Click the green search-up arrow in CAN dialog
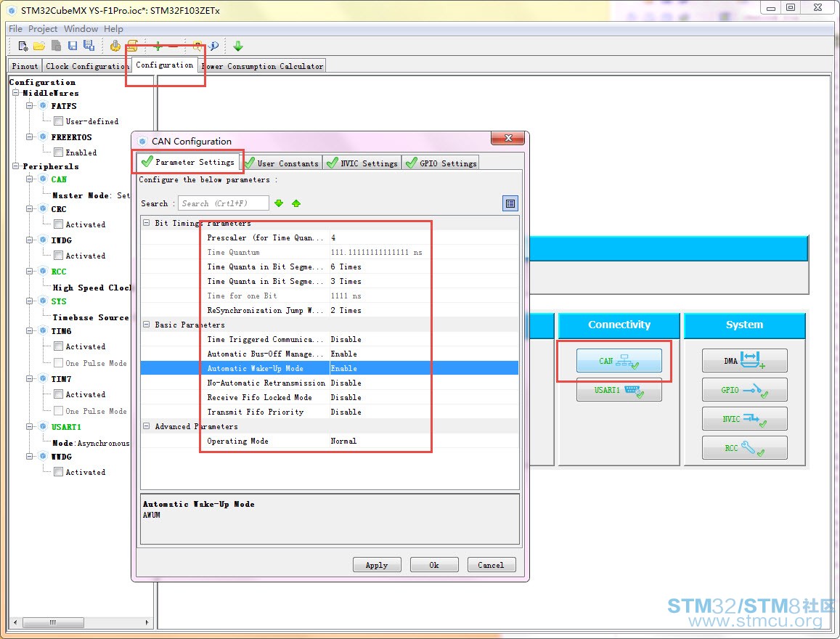This screenshot has height=639, width=840. pyautogui.click(x=296, y=203)
